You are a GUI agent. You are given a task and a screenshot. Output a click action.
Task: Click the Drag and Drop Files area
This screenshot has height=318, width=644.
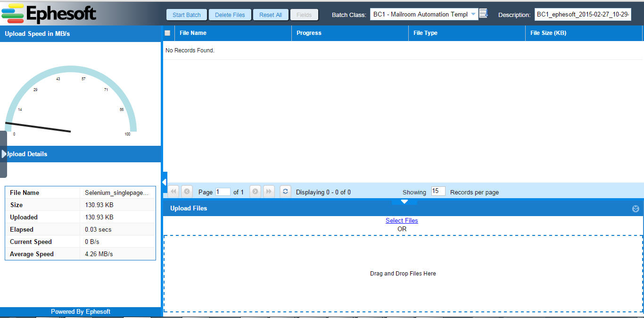pyautogui.click(x=403, y=274)
